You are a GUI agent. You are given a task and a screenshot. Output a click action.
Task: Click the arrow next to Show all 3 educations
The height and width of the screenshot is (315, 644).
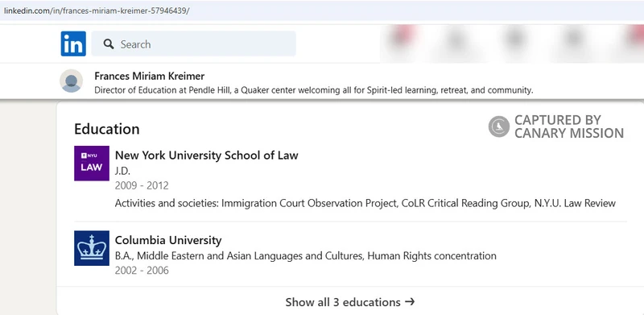[410, 302]
